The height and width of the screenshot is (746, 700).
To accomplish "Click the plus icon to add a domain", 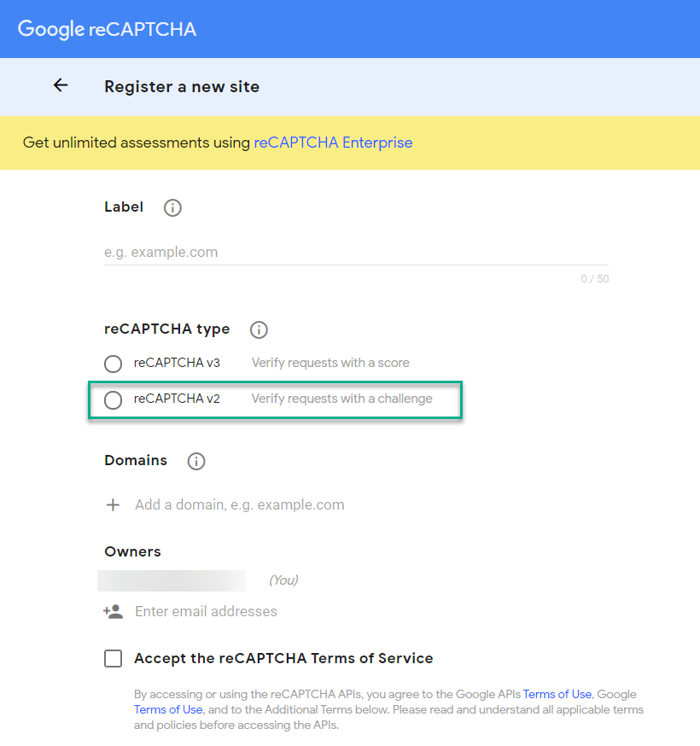I will (113, 504).
